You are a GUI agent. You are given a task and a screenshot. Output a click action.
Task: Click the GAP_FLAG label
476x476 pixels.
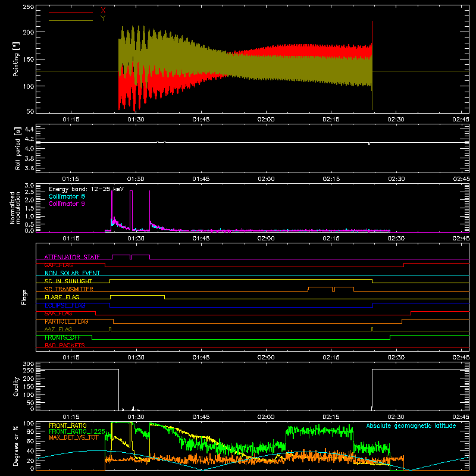[x=58, y=265]
